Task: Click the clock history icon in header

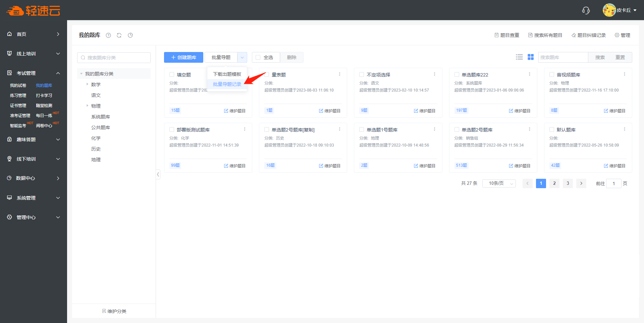Action: tap(130, 35)
